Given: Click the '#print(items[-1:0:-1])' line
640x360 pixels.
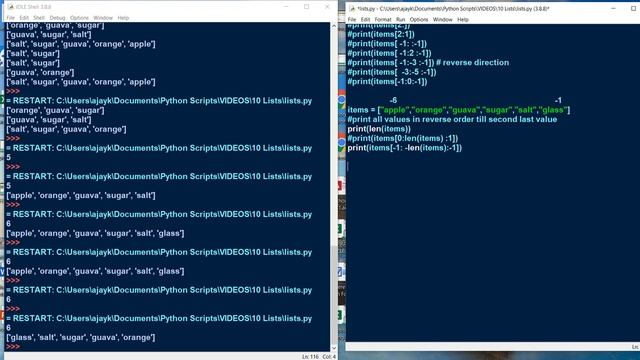Looking at the screenshot, I should [x=387, y=82].
